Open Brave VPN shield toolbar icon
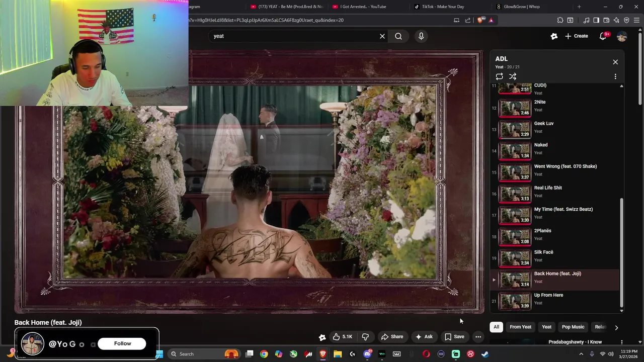644x362 pixels. point(626,20)
